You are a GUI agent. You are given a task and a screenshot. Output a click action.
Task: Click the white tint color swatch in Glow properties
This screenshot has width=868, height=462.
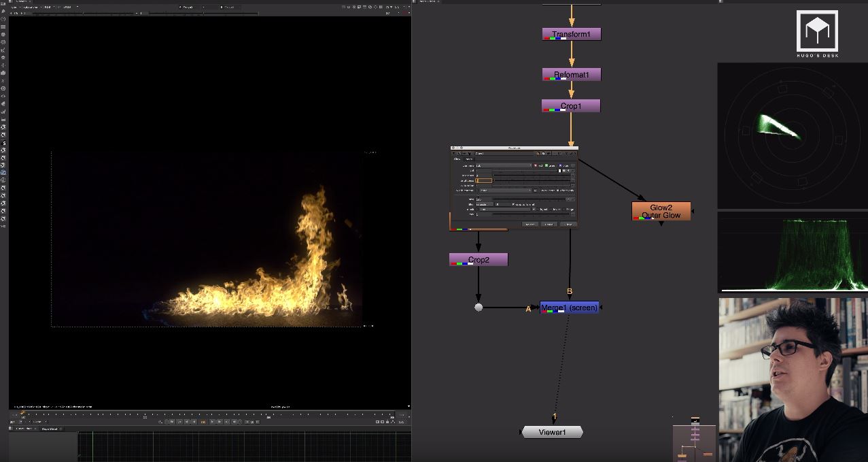coord(561,171)
